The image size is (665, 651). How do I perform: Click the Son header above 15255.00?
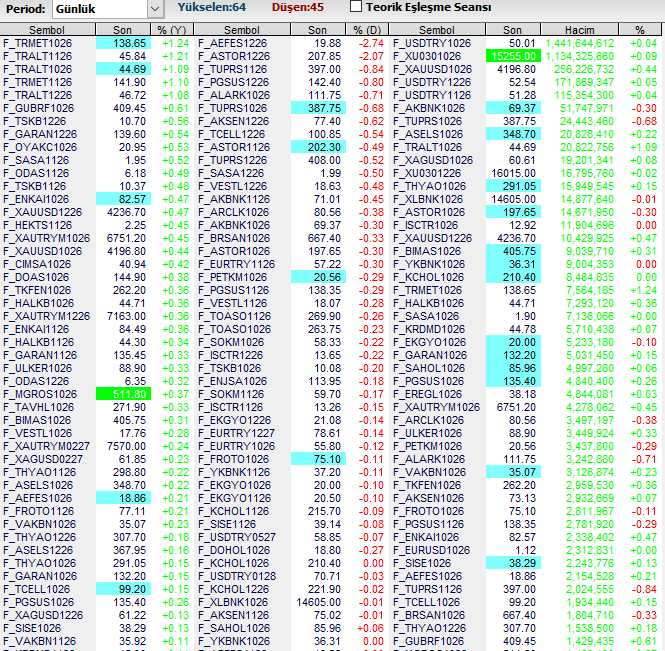pyautogui.click(x=512, y=30)
